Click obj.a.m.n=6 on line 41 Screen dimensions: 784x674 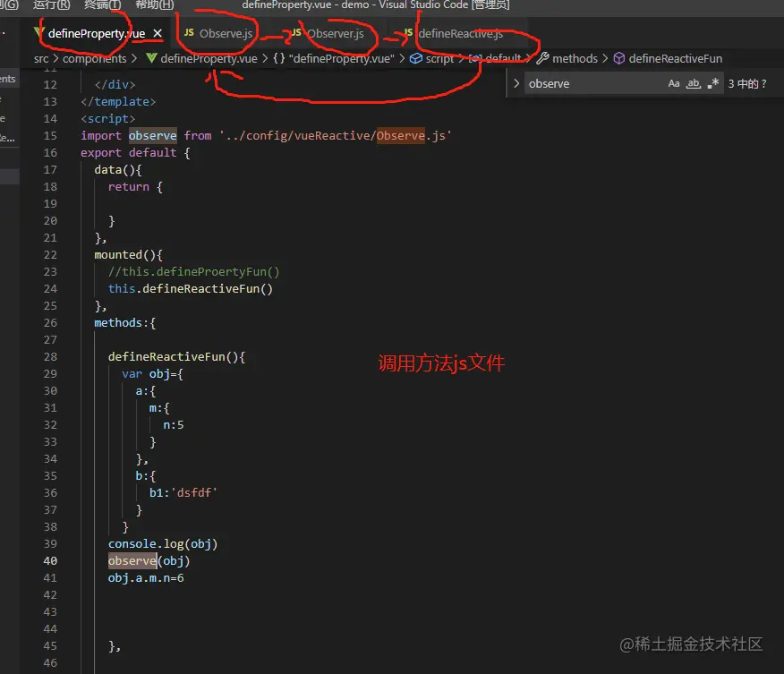pyautogui.click(x=146, y=577)
